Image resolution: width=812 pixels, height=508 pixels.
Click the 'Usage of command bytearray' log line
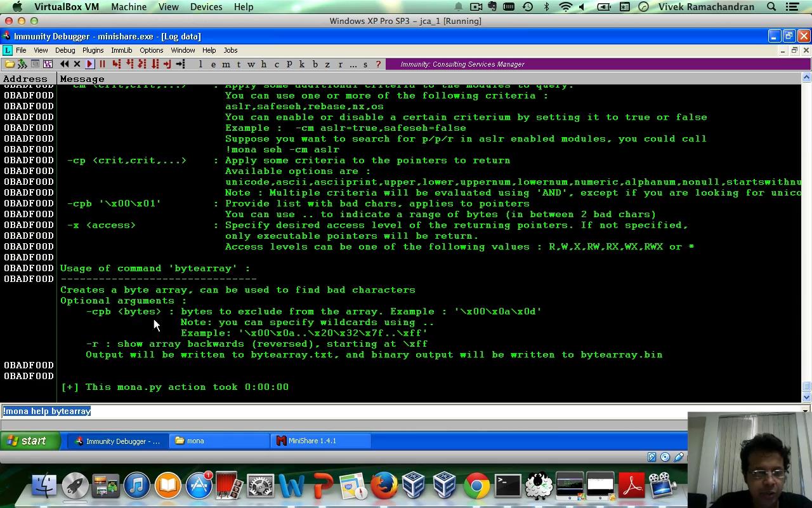(x=155, y=268)
